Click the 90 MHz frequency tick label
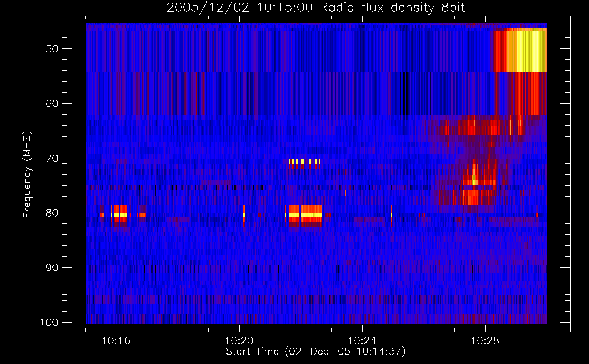Screen dimensions: 589x364 pos(52,268)
